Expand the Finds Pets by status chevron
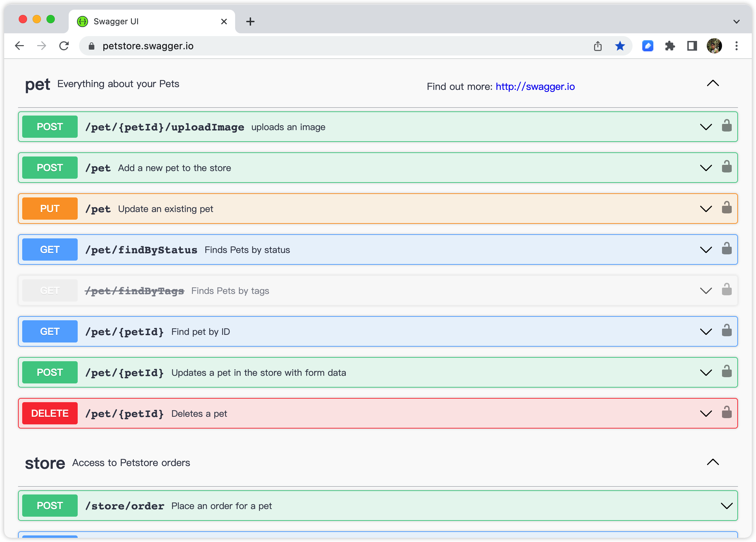756x542 pixels. coord(706,250)
